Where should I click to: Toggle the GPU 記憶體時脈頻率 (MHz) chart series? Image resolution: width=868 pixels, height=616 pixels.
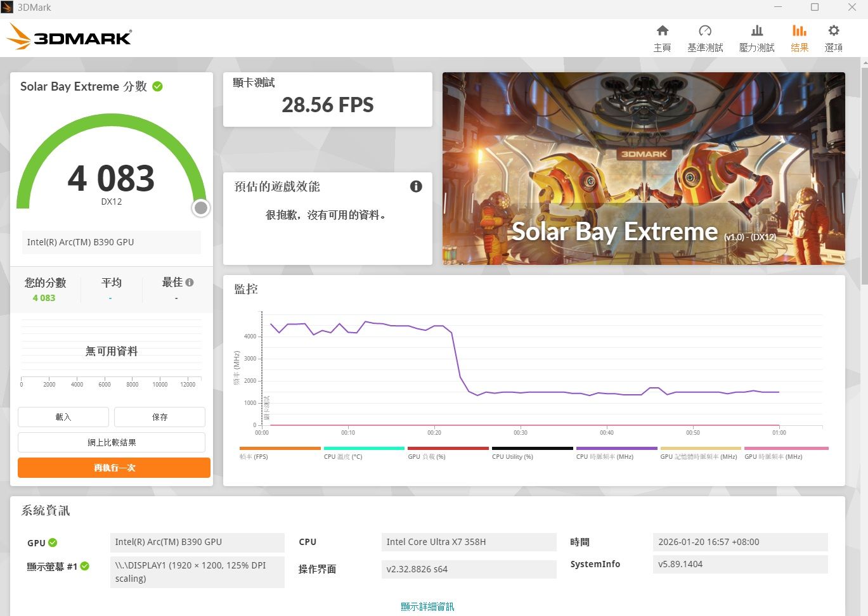(x=701, y=452)
